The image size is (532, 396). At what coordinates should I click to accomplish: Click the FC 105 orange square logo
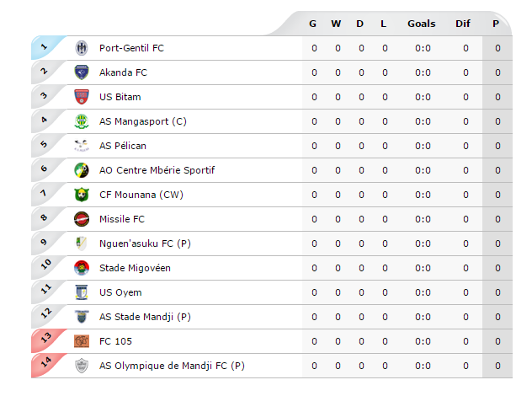82,341
